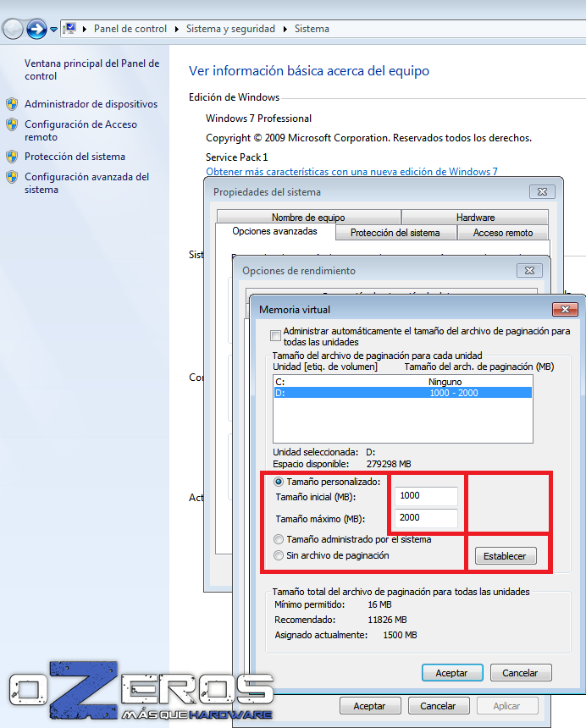Click Aceptar in Opciones de rendimiento dialog
Viewport: 586px width, 728px height.
point(370,706)
